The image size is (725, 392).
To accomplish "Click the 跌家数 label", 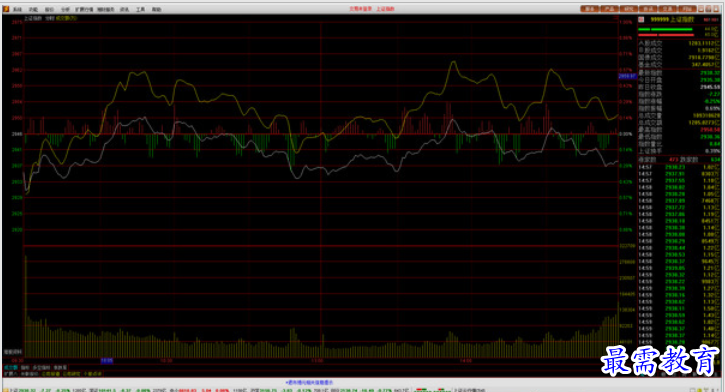I will pos(689,159).
